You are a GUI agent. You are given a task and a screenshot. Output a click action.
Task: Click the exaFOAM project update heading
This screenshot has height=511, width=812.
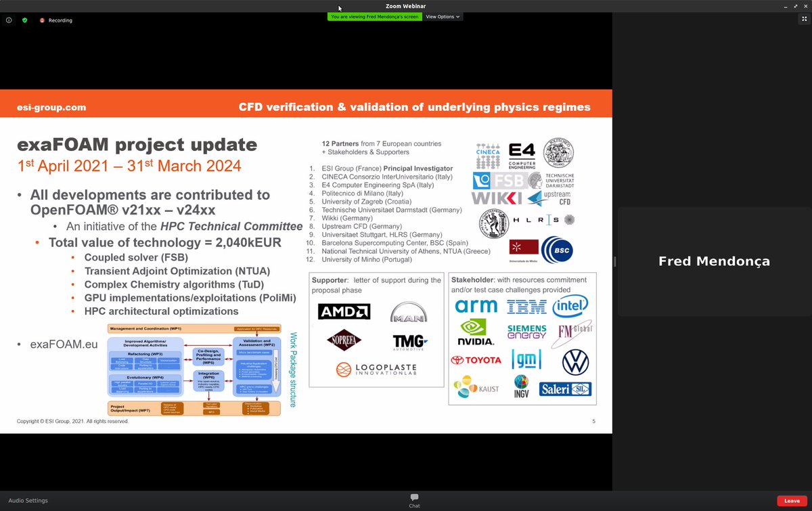pyautogui.click(x=137, y=144)
